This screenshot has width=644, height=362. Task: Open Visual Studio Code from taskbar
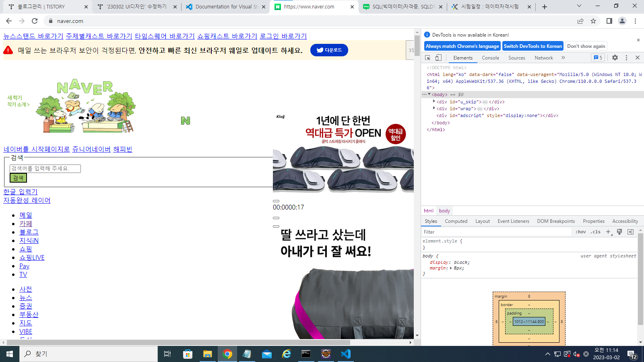coord(345,354)
